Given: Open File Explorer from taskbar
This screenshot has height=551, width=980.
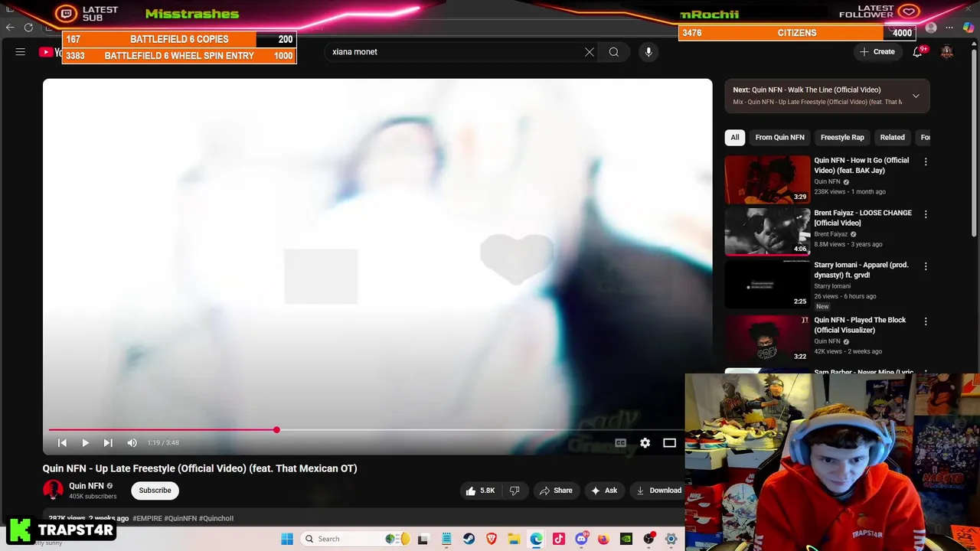Looking at the screenshot, I should click(514, 540).
